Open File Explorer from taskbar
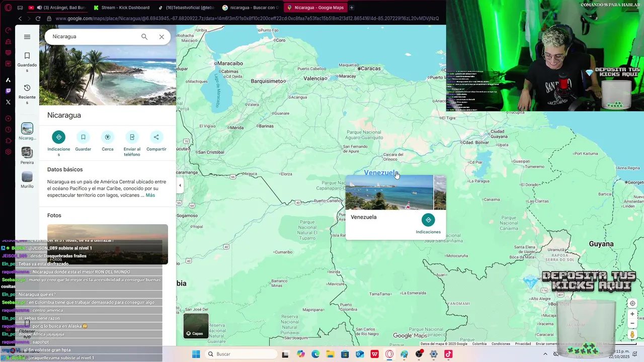The image size is (644, 362). 330,354
